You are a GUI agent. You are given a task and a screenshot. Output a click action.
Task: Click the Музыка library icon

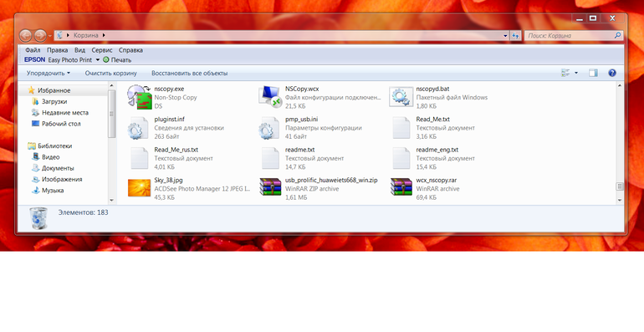35,190
